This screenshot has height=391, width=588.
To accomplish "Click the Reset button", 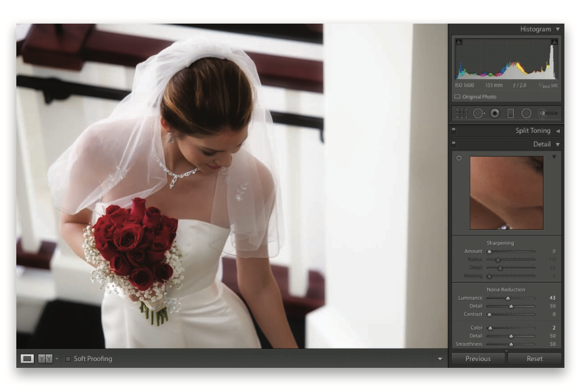I will pos(535,358).
